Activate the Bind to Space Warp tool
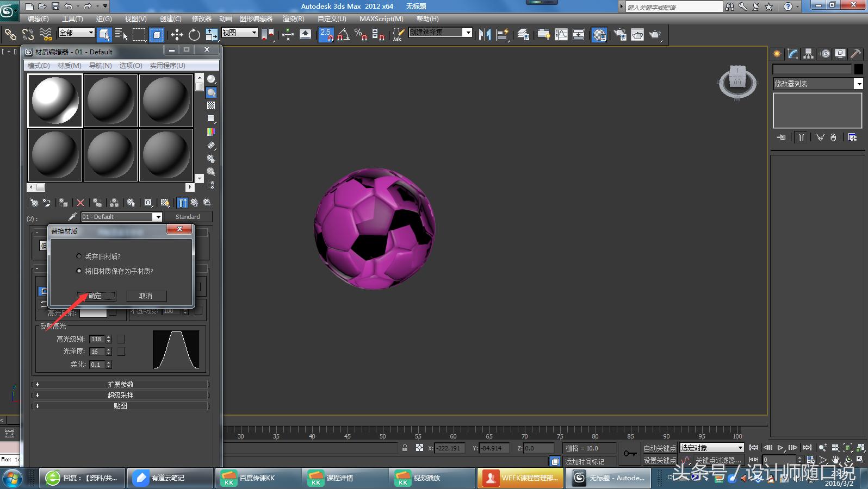The height and width of the screenshot is (489, 868). 46,35
